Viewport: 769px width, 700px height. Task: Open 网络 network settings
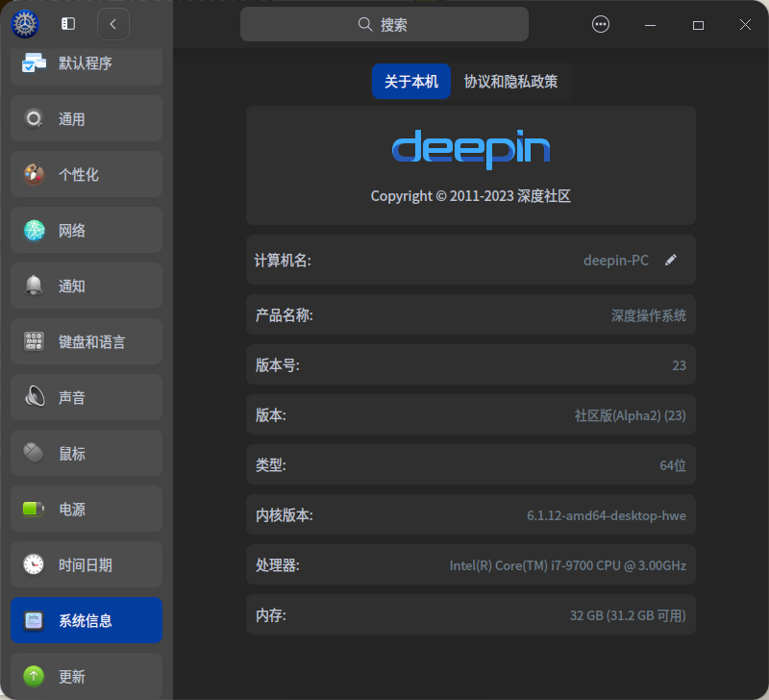(x=87, y=231)
